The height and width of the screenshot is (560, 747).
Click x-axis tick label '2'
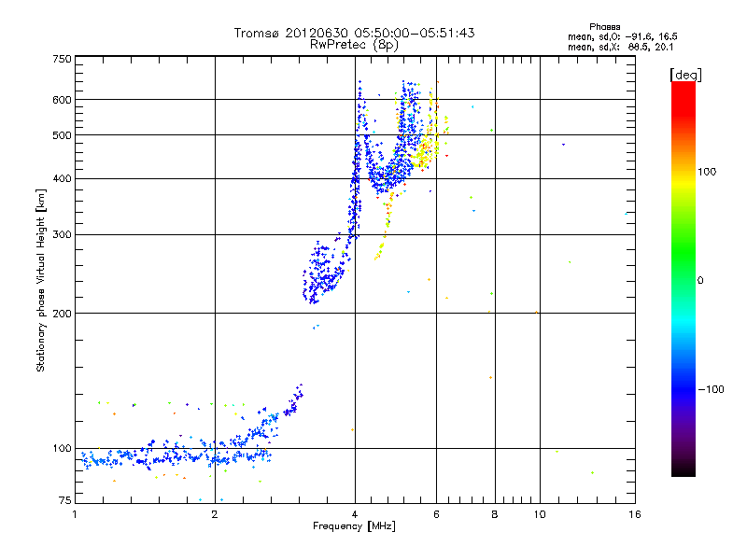(215, 514)
